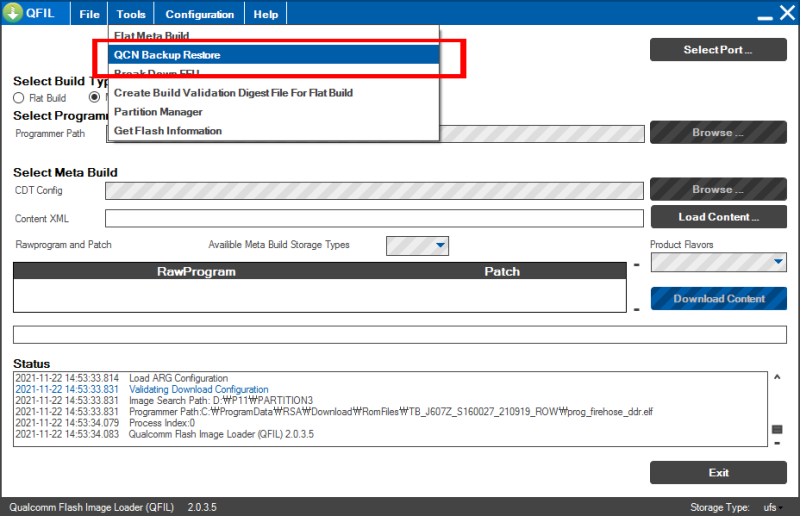Click Browse button for Programmer Path
The height and width of the screenshot is (516, 800).
718,132
